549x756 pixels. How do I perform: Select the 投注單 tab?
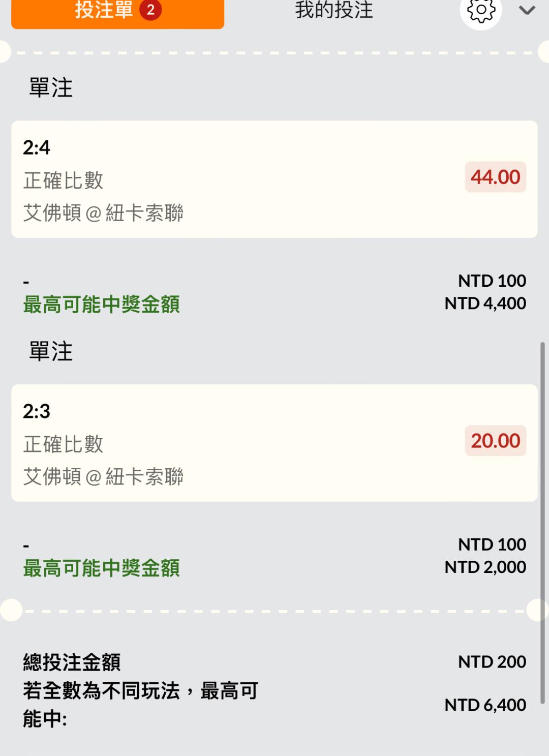click(x=104, y=10)
